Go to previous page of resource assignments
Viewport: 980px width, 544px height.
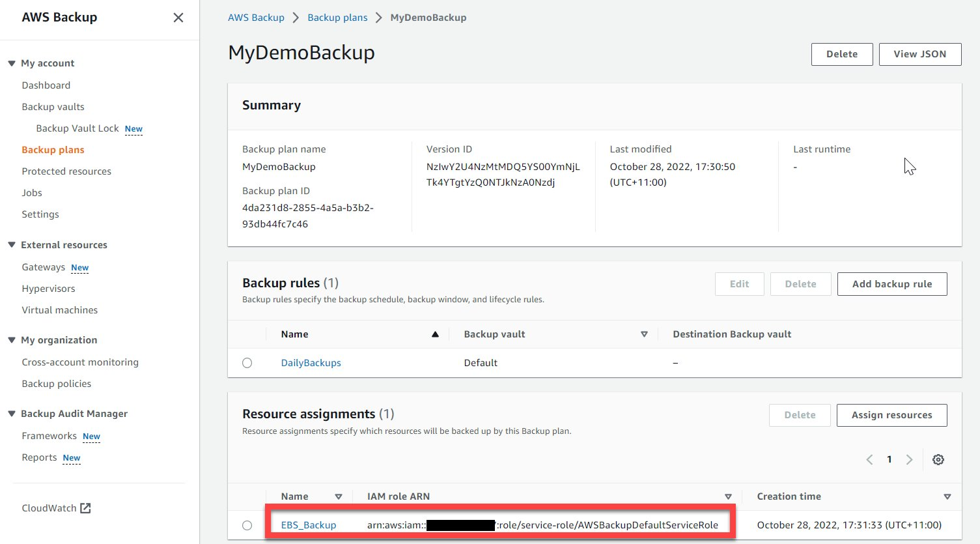[x=869, y=459]
